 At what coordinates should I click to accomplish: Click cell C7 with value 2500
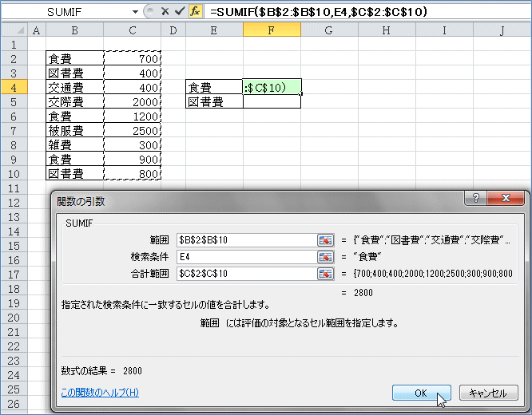pyautogui.click(x=133, y=130)
